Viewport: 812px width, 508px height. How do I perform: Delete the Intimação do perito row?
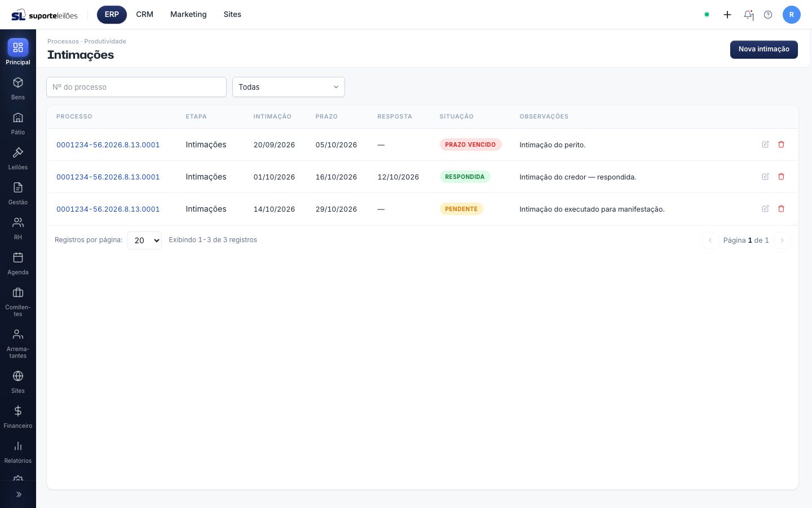coord(782,144)
